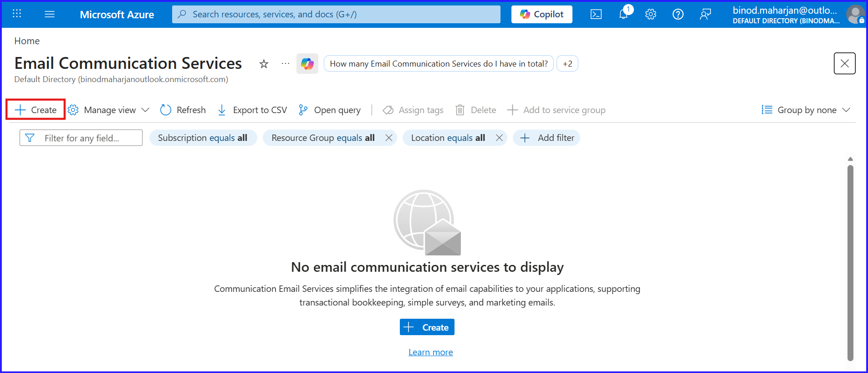Click Add to service group
Viewport: 868px width, 373px height.
point(556,110)
